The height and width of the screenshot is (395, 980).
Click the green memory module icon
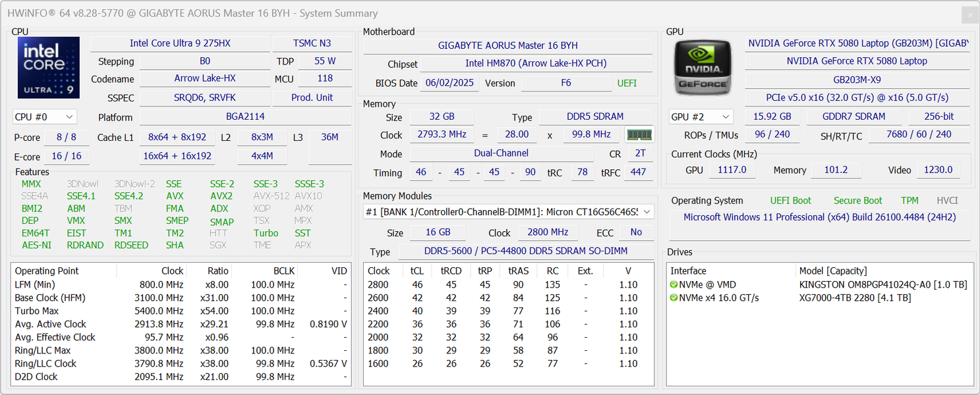(x=639, y=135)
